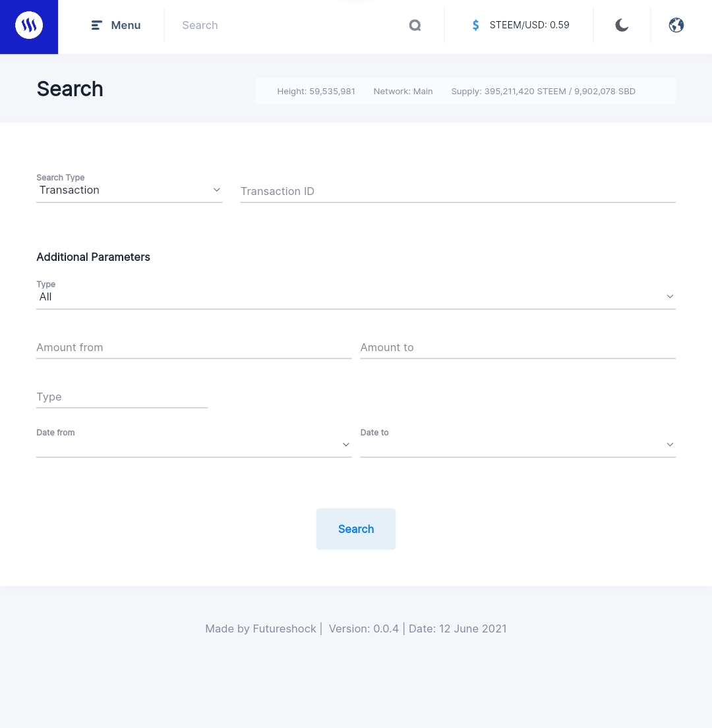Click the Amount from field

pos(194,347)
